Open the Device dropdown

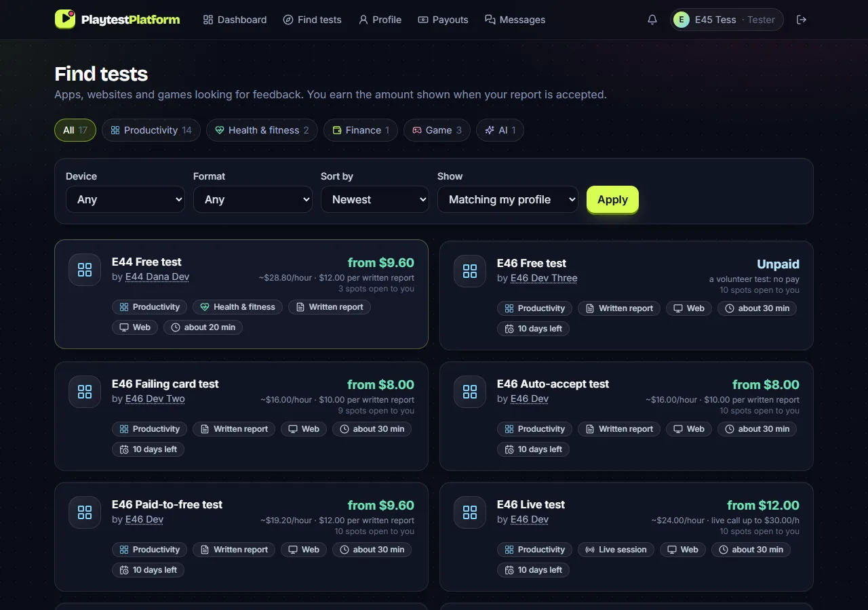pos(125,199)
